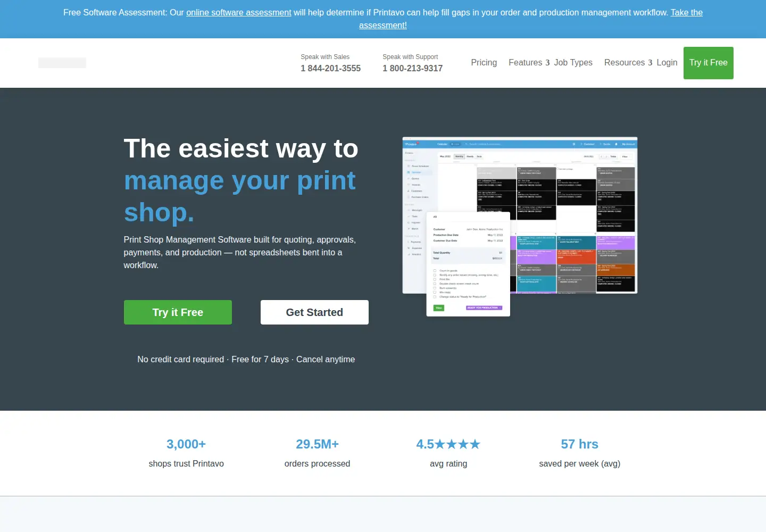Follow the 'Take the assessment!' banner link
The image size is (766, 532).
383,25
